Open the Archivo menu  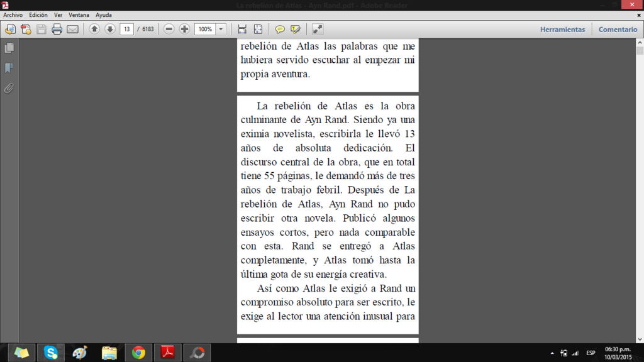tap(13, 14)
